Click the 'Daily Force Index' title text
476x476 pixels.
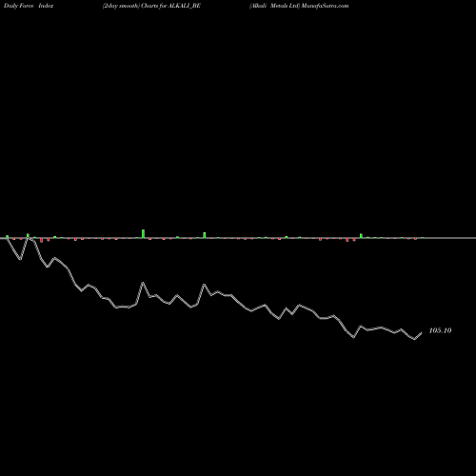[x=29, y=6]
